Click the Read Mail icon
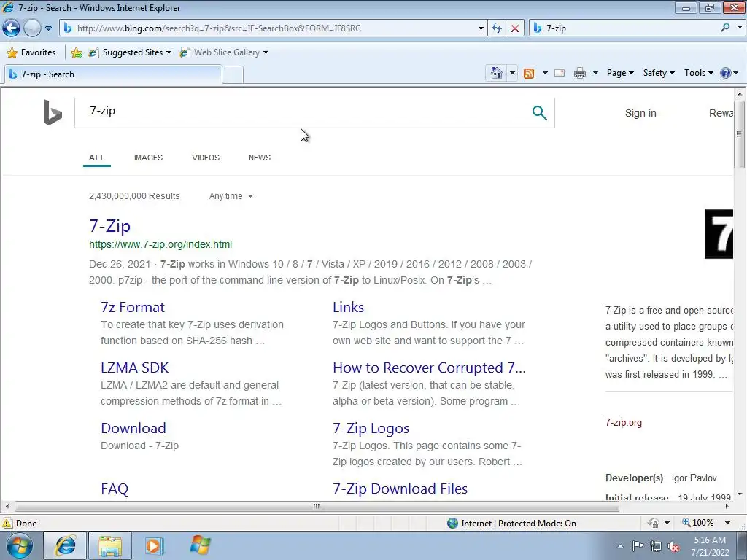The width and height of the screenshot is (747, 560). click(560, 73)
